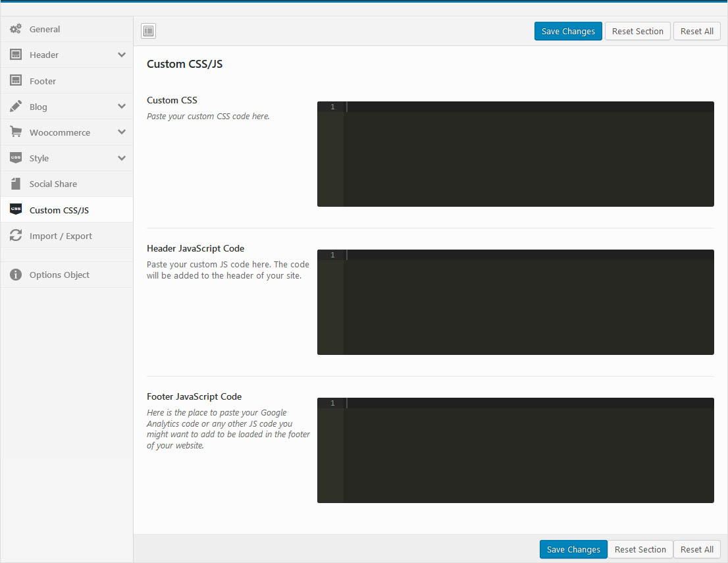Focus the Header JavaScript Code editor

click(515, 302)
